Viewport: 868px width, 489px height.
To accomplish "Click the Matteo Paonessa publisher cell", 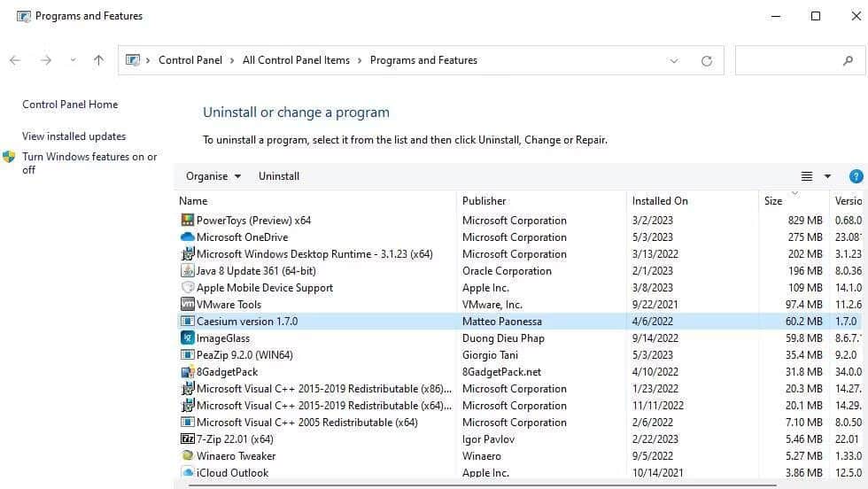I will pos(502,322).
